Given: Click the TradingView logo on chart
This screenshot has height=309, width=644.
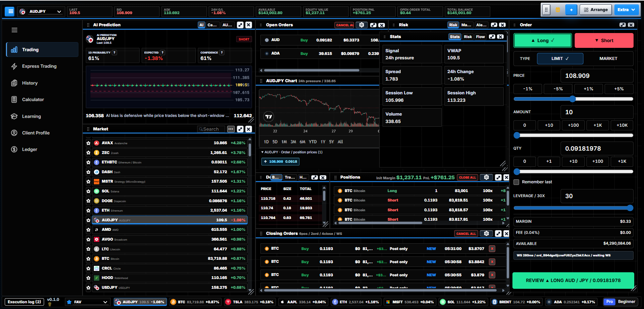Looking at the screenshot, I should coord(269,117).
